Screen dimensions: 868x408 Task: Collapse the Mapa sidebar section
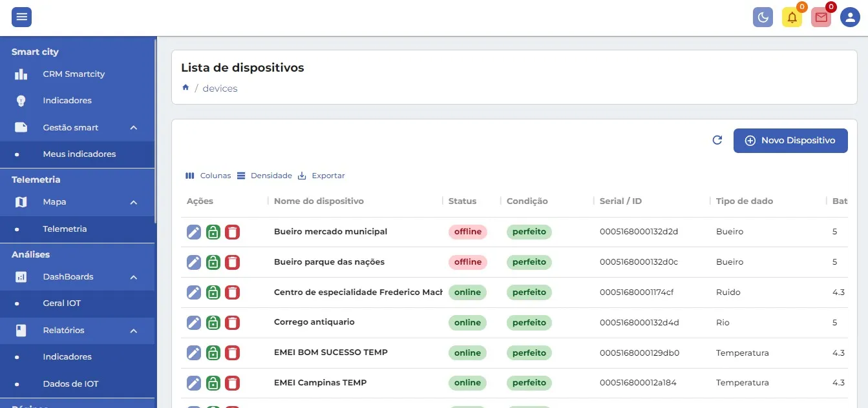coord(134,202)
